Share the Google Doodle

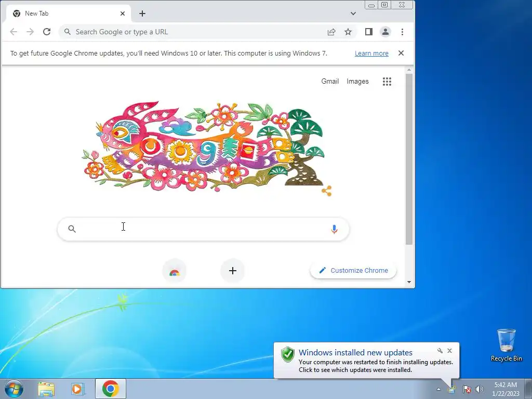326,191
